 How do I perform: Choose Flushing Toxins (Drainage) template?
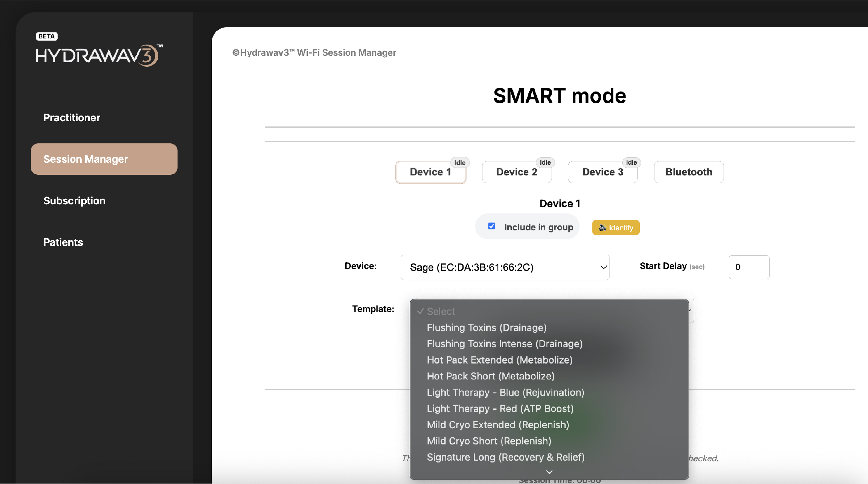tap(487, 327)
